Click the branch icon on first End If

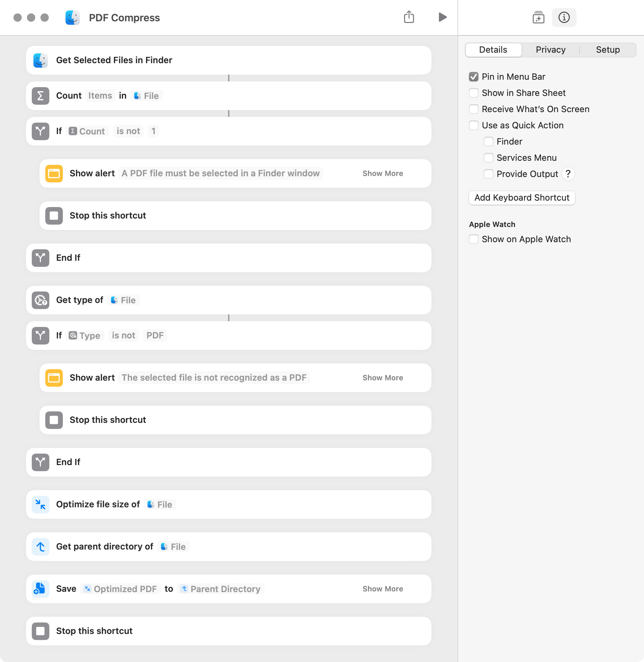[41, 258]
